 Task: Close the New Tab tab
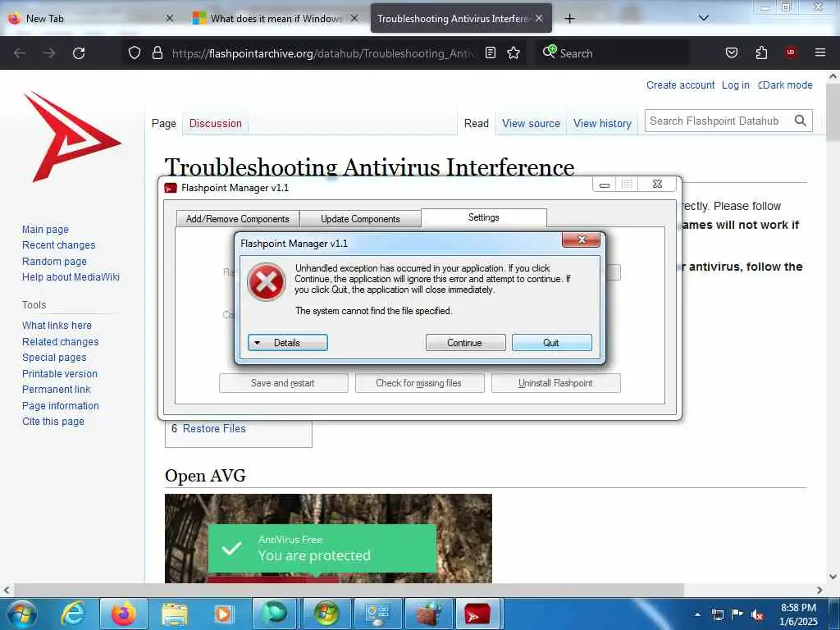pos(169,18)
